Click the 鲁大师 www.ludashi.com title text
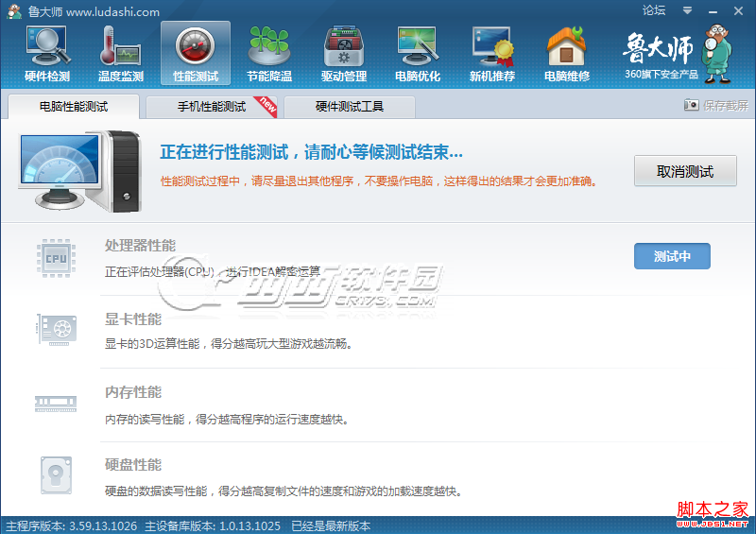The width and height of the screenshot is (756, 534). [x=94, y=11]
